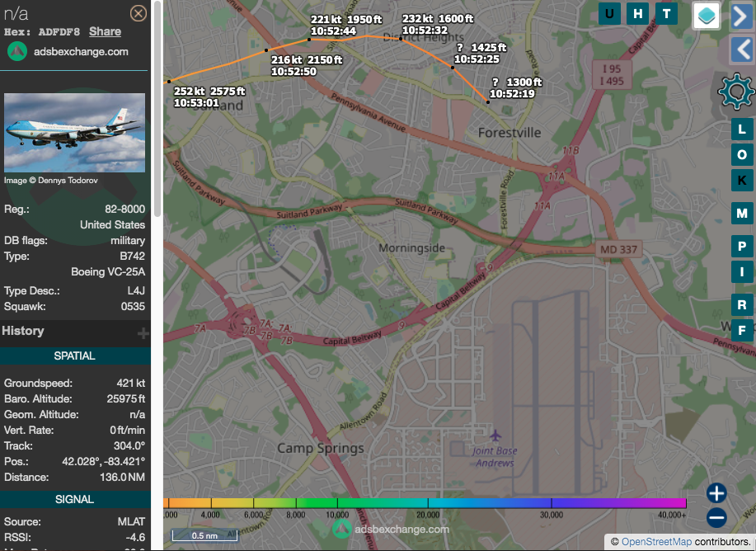Click the 0.5 nm scale bar
Screen dimensions: 756x551
tap(205, 535)
